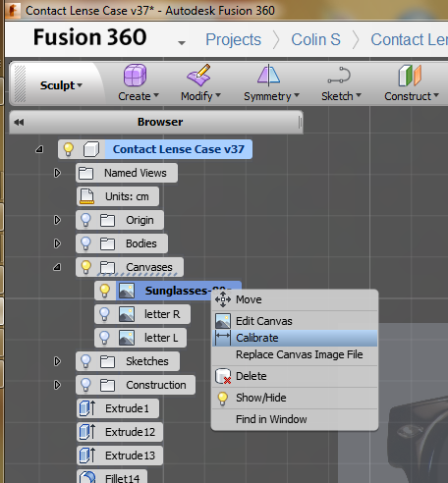Hide the Sunglasses canvas via its bulb

click(104, 291)
